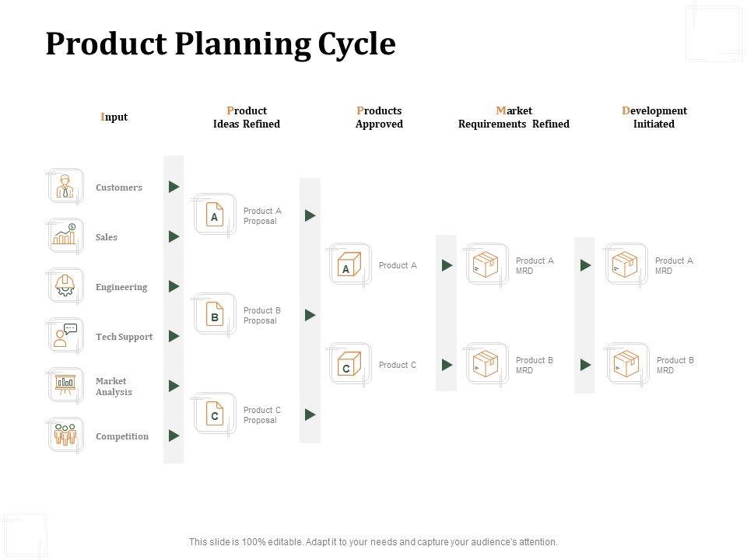
Task: Select the Sales growth chart icon
Action: (65, 236)
